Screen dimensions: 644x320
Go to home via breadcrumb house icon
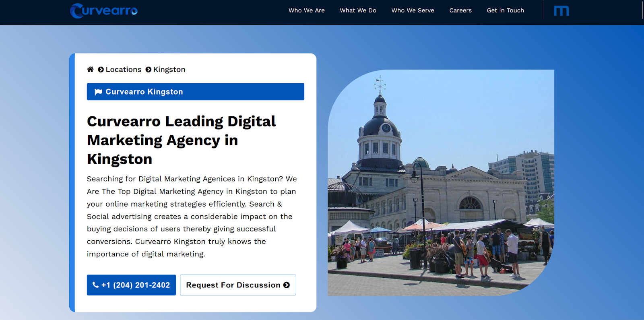90,69
